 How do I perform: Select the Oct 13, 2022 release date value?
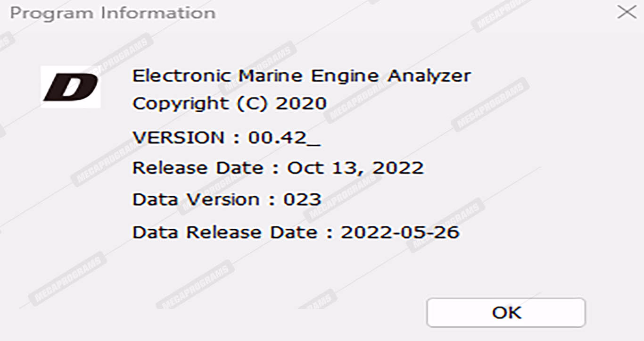[355, 168]
